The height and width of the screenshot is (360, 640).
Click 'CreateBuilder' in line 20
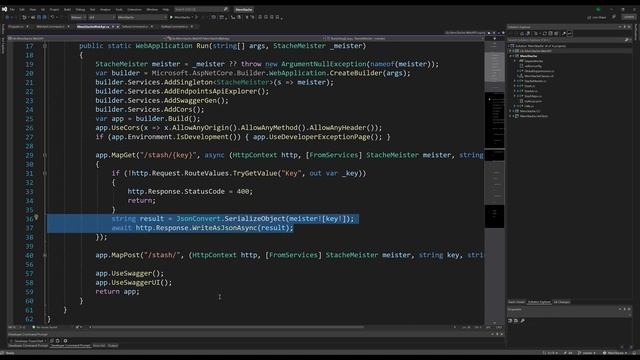356,73
